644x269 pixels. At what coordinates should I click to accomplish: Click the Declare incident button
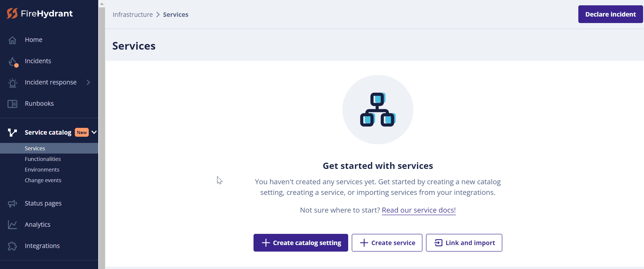[611, 14]
